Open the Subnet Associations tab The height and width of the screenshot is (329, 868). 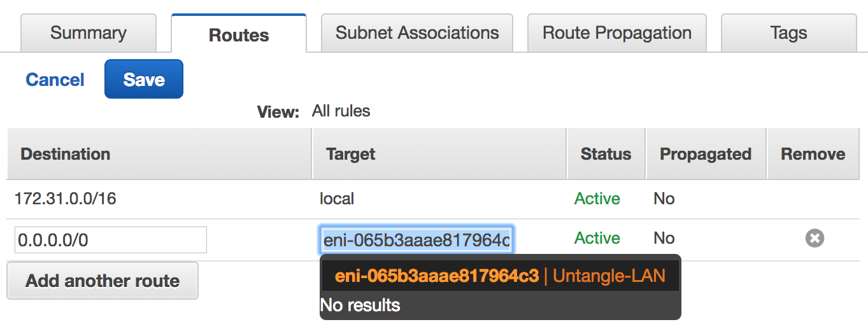[x=417, y=33]
